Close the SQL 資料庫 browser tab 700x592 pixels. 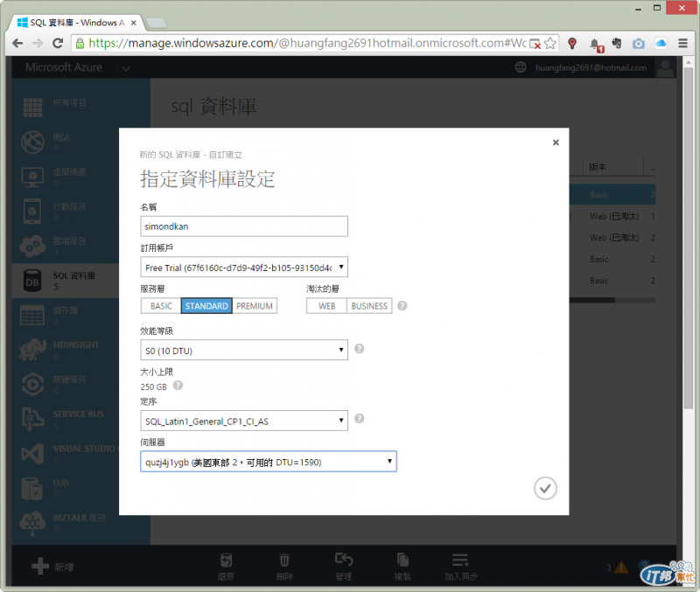tap(134, 23)
